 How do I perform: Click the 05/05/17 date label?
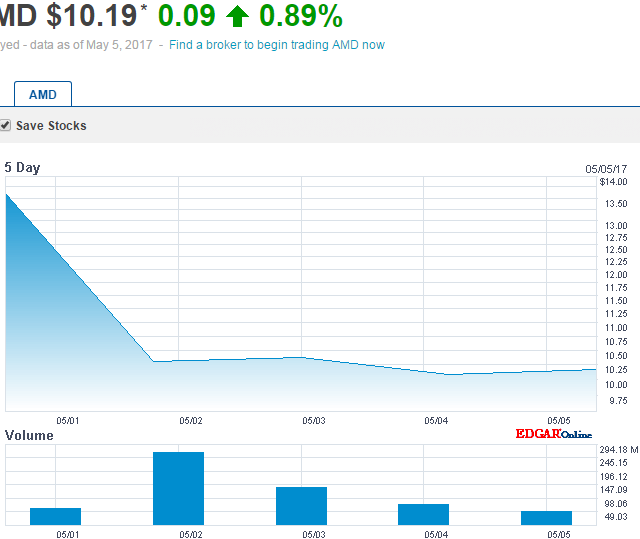click(606, 169)
